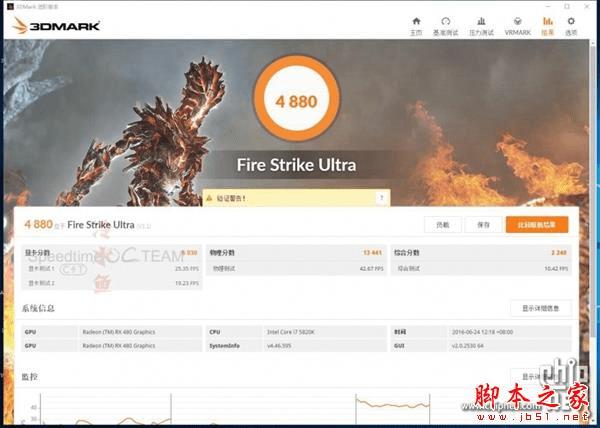Click the 42.67 FPS physics test value
Image resolution: width=600 pixels, height=428 pixels.
[372, 269]
